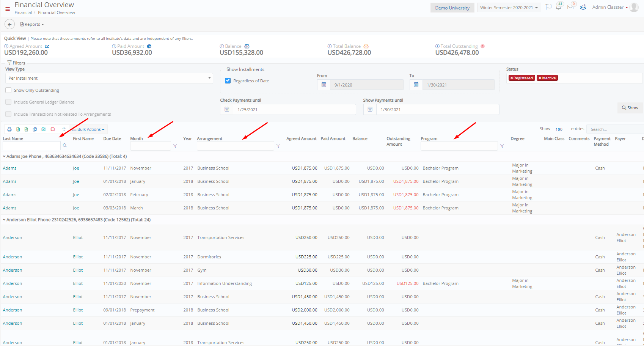The width and height of the screenshot is (644, 346).
Task: Click the Demo University button
Action: 452,8
